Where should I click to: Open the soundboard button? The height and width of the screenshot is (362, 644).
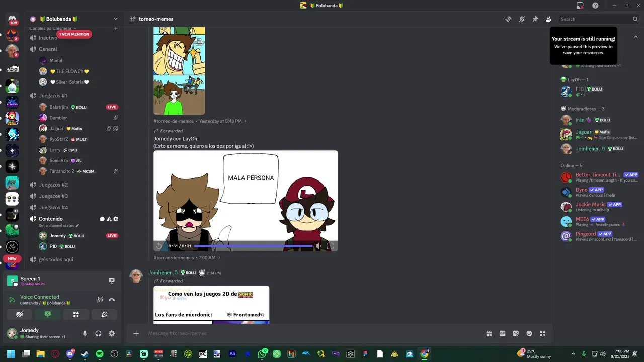[x=104, y=314]
